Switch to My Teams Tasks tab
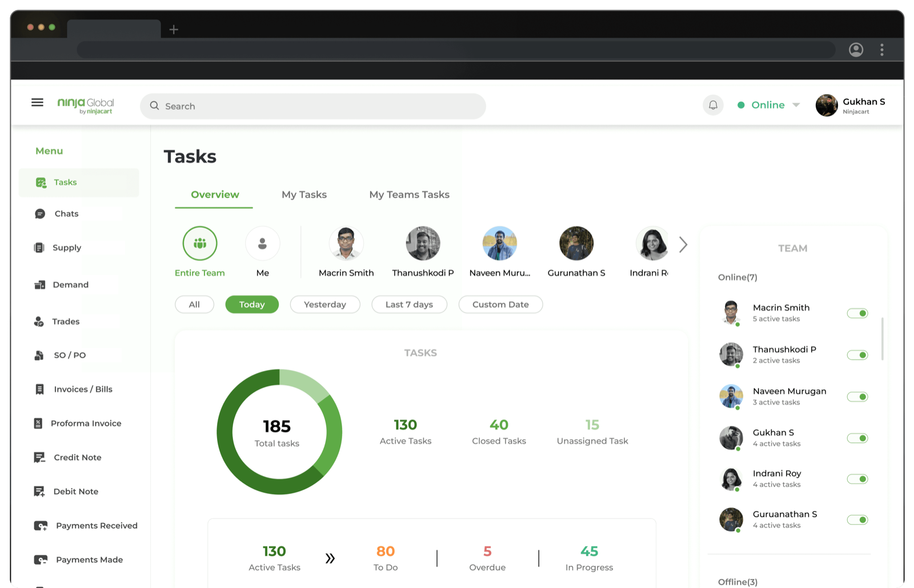Viewport: 914px width, 588px height. click(409, 195)
